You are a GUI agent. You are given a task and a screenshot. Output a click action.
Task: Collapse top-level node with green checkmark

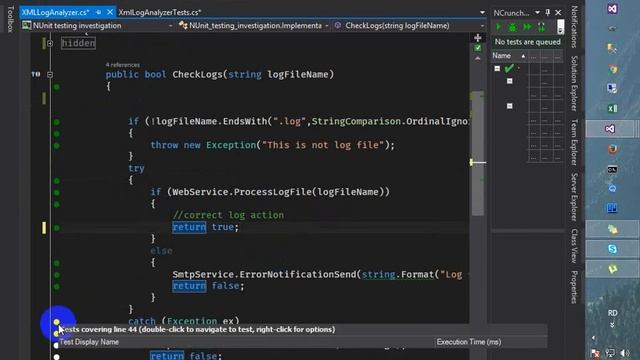497,69
